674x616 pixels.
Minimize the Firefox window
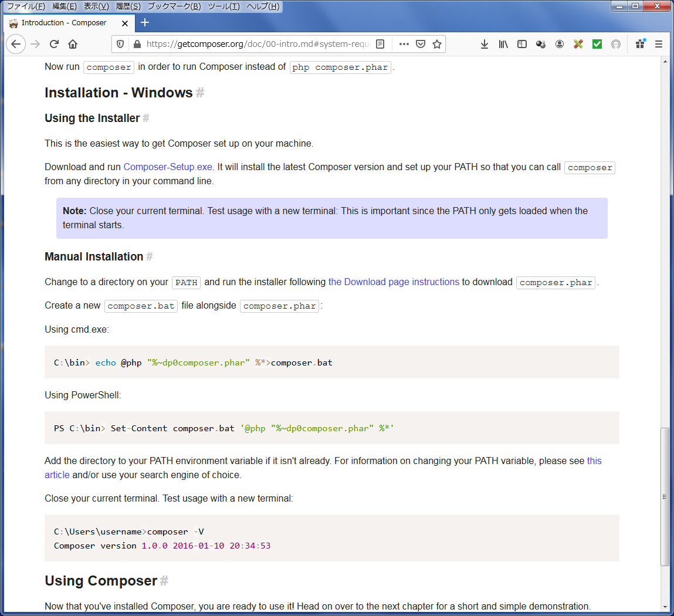(x=619, y=6)
